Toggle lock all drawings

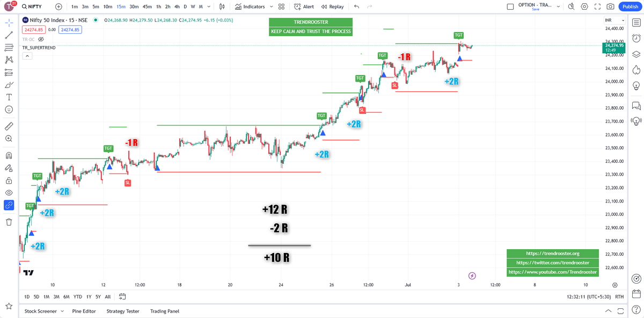tap(9, 180)
